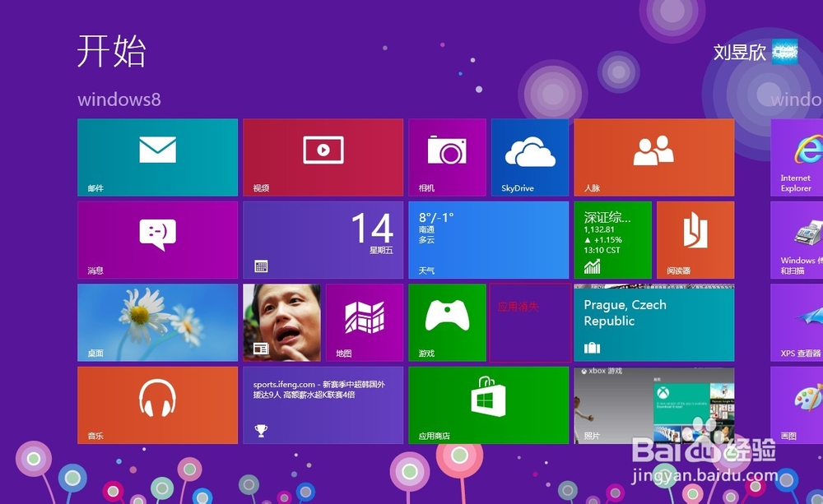Screen dimensions: 823x504
Task: Click the 开始 Start heading
Action: click(111, 51)
